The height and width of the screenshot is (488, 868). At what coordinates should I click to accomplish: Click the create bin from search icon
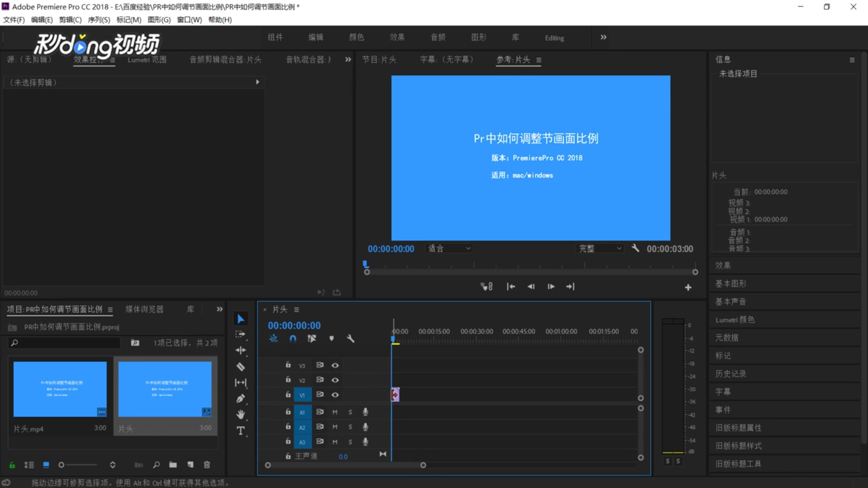[135, 343]
